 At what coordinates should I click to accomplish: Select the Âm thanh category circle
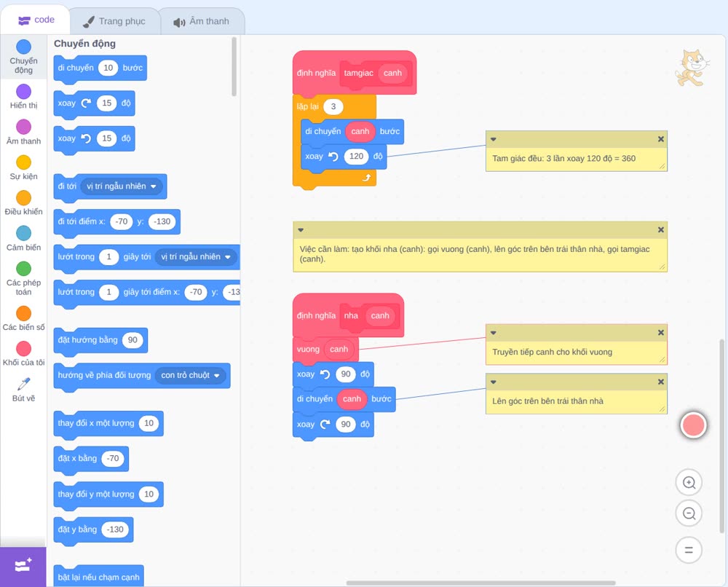(x=24, y=127)
